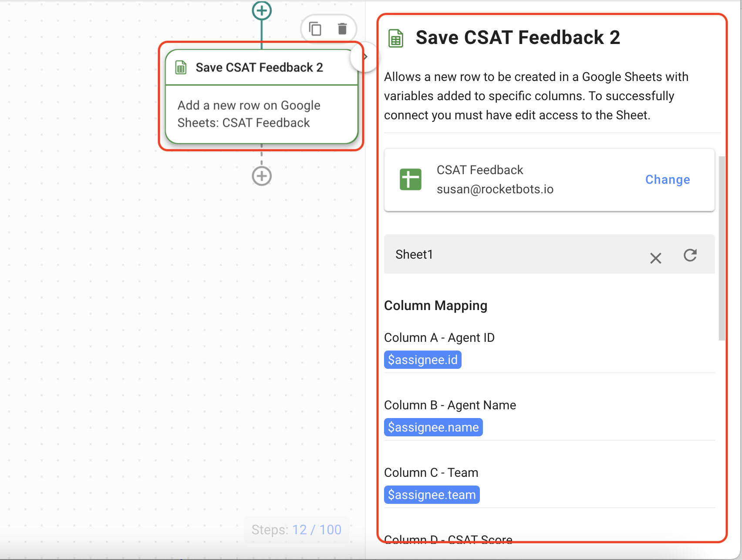Click the panel's vertical scrollbar
Screen dimensions: 742x560
point(722,248)
